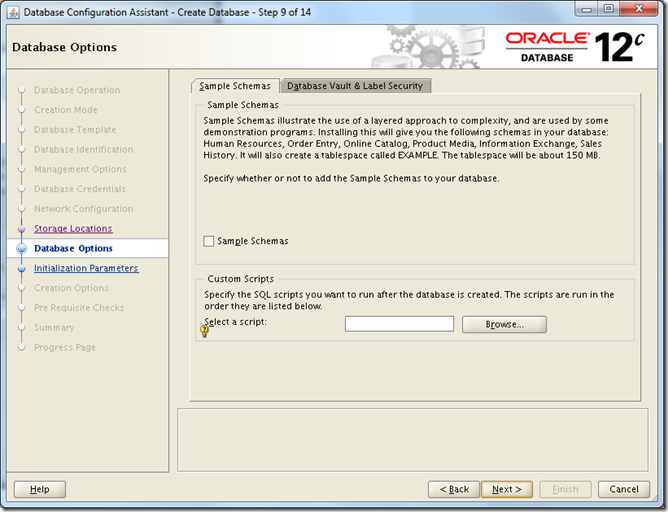Maximize the Database Configuration Assistant window
668x512 pixels.
(x=608, y=10)
